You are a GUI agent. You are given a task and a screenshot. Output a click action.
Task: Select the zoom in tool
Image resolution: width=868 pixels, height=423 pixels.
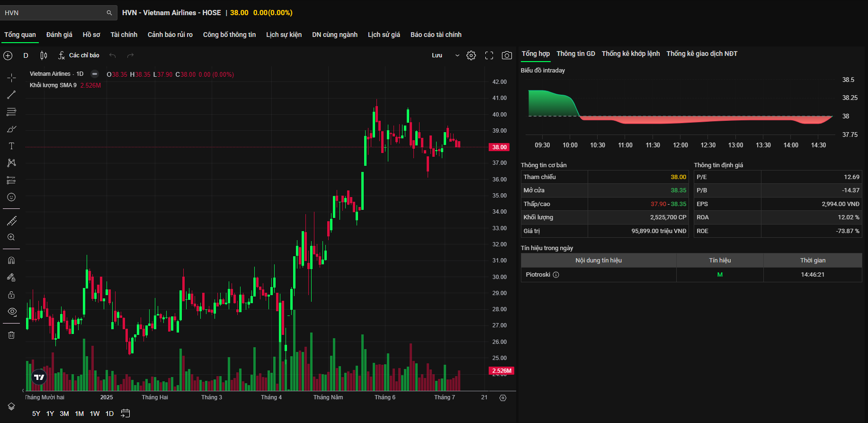(x=11, y=237)
